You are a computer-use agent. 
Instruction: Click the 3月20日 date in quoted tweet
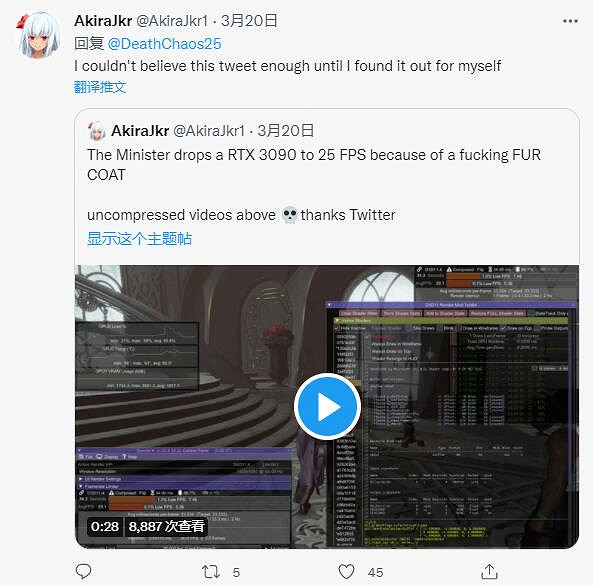[286, 131]
